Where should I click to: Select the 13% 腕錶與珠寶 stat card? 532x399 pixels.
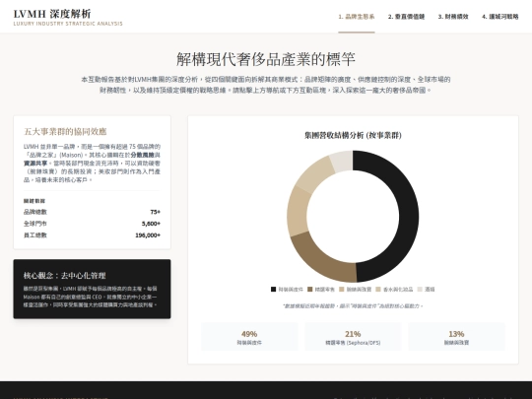(x=456, y=337)
